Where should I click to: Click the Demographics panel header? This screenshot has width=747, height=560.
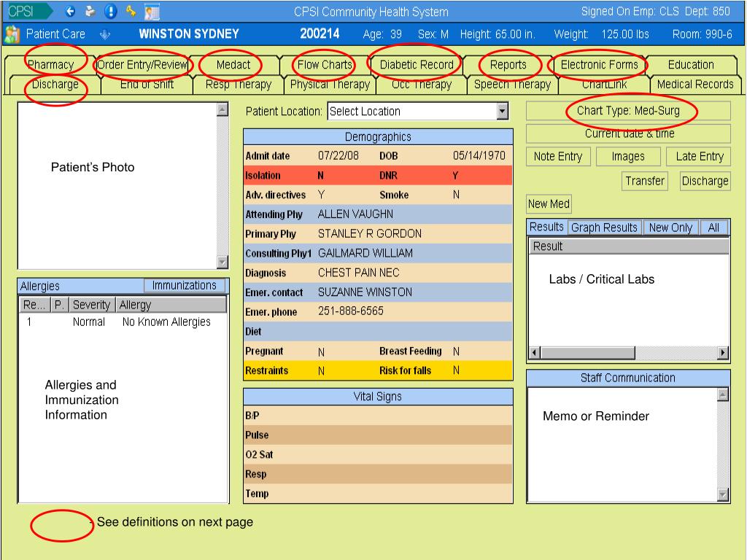pos(378,137)
